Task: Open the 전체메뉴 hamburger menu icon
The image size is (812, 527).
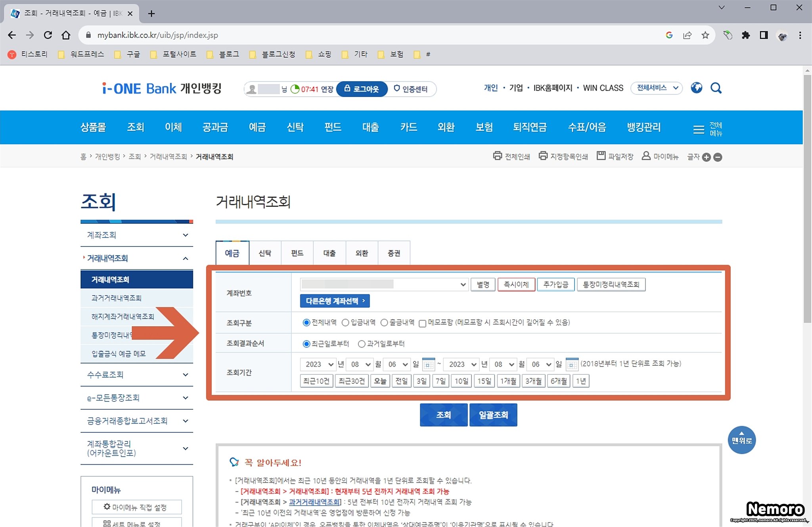Action: point(699,129)
